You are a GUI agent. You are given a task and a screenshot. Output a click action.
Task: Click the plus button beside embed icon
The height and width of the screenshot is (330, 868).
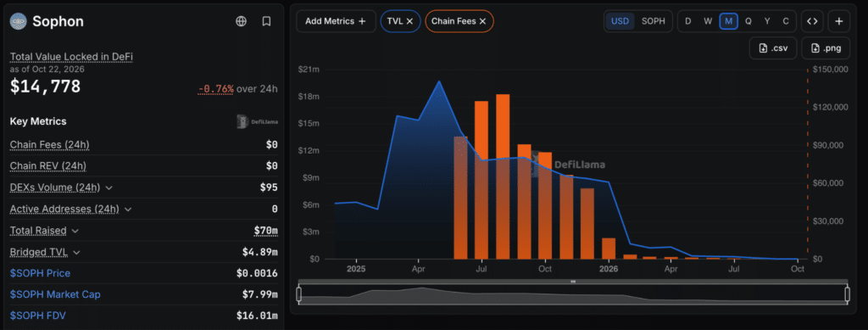839,21
